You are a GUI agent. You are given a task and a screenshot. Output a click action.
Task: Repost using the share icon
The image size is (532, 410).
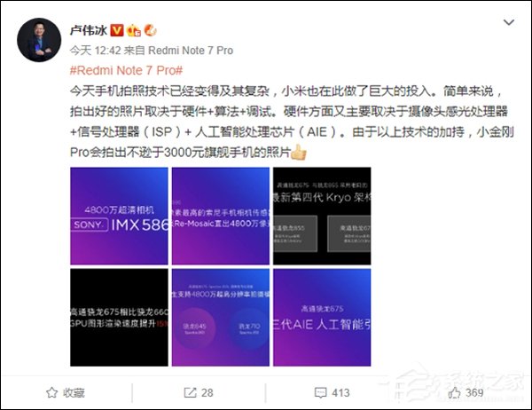(190, 392)
